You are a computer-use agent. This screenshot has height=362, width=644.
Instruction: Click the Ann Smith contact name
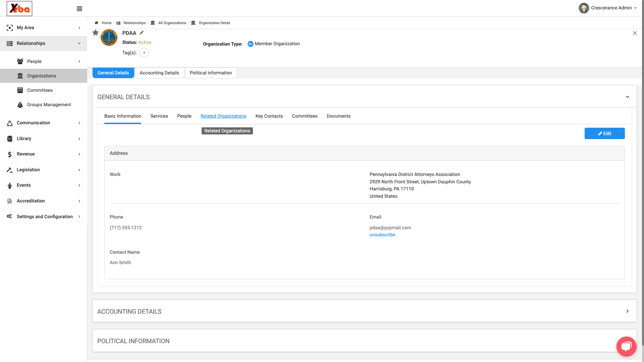tap(120, 262)
